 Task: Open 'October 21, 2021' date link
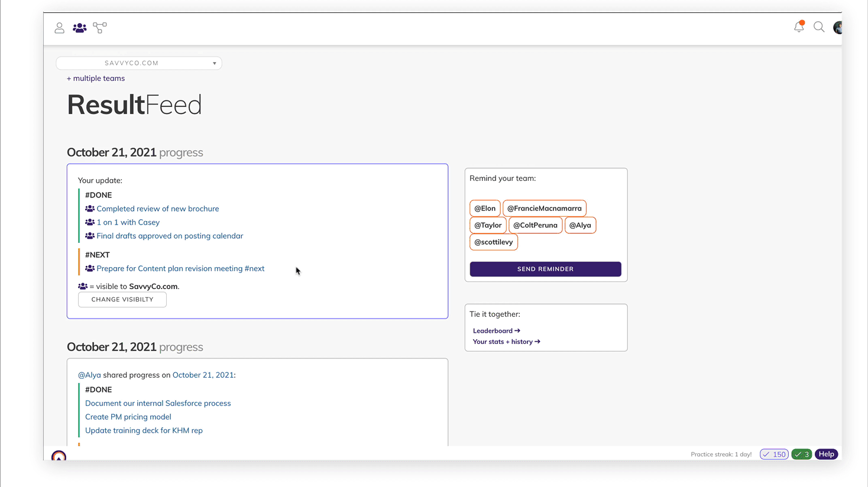tap(203, 375)
